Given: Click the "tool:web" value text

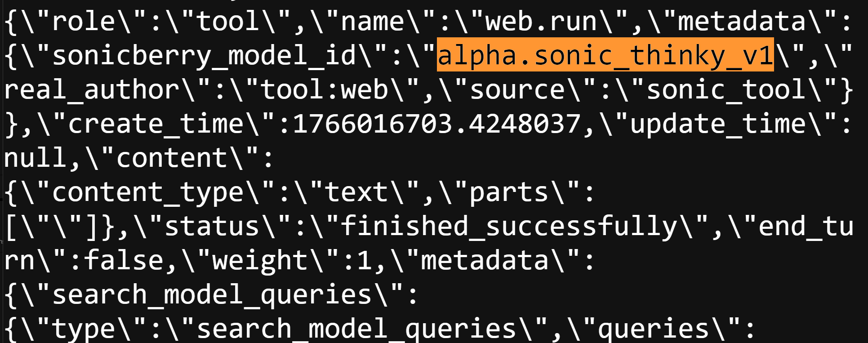Looking at the screenshot, I should pyautogui.click(x=324, y=89).
